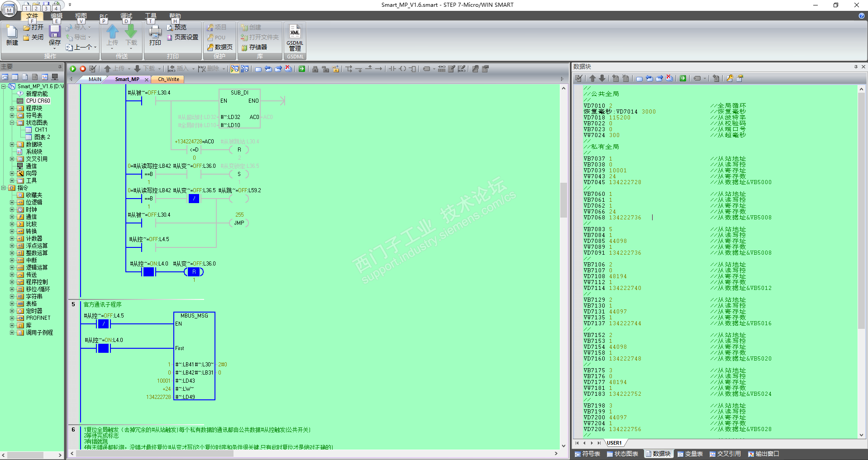Switch to the MAIN program tab
This screenshot has width=868, height=460.
coord(95,79)
